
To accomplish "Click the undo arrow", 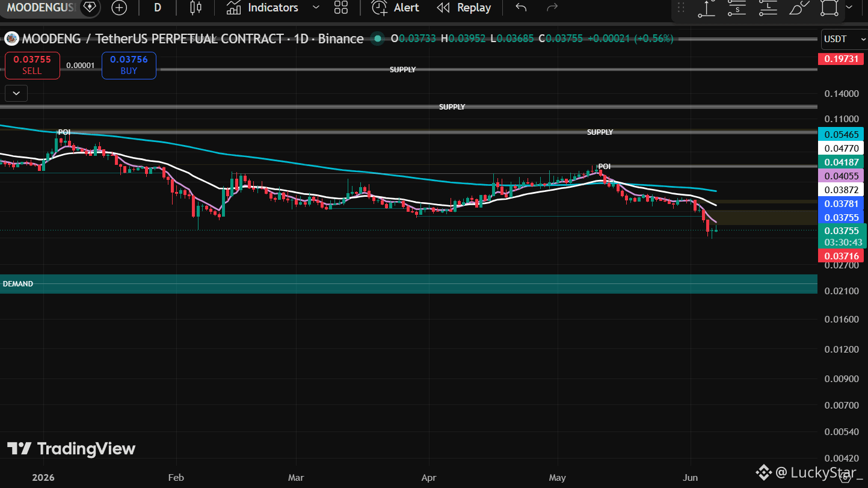I will (522, 8).
